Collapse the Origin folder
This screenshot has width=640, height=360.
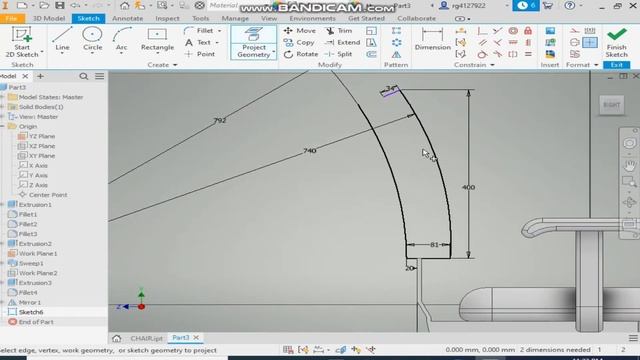click(2, 126)
